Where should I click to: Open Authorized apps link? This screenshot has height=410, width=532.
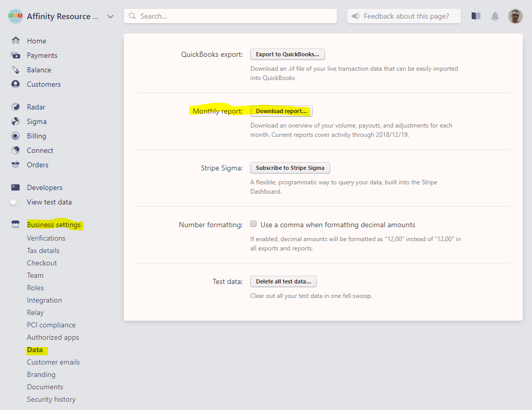[53, 337]
